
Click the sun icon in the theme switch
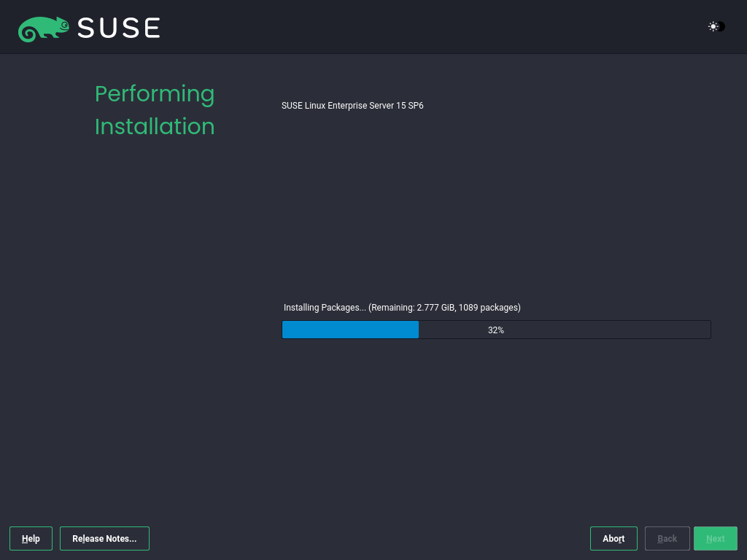(713, 27)
